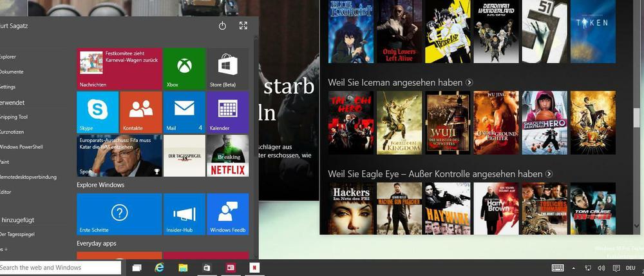Screen dimensions: 644x276
Task: Open the Kalender tile
Action: (x=227, y=112)
